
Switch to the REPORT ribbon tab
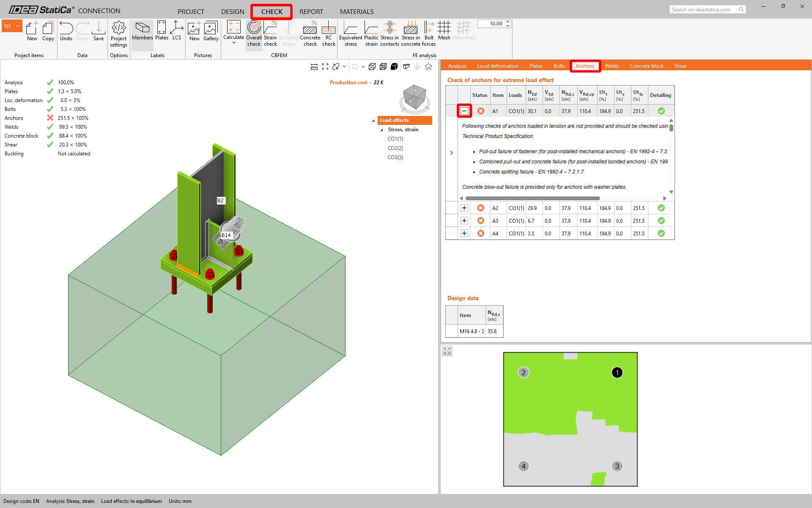coord(311,11)
